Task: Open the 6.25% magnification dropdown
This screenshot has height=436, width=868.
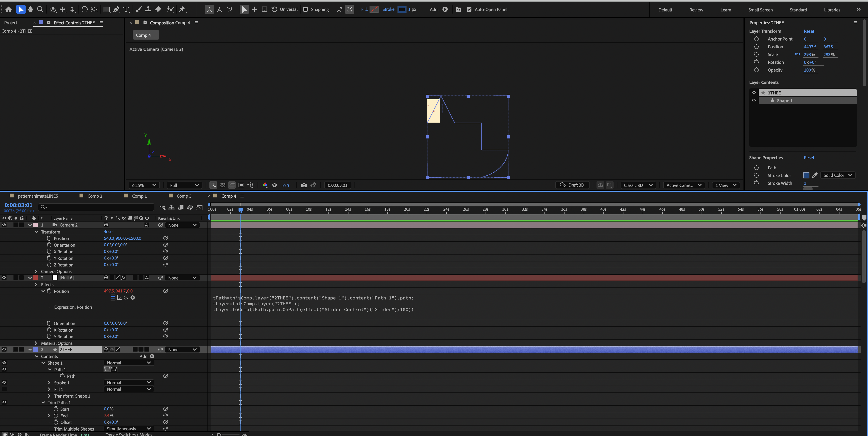Action: (144, 185)
